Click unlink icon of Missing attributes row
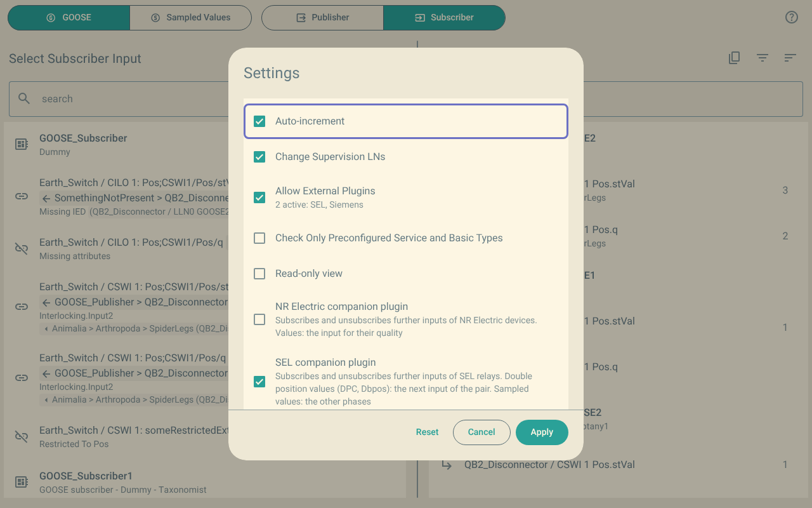 [22, 249]
